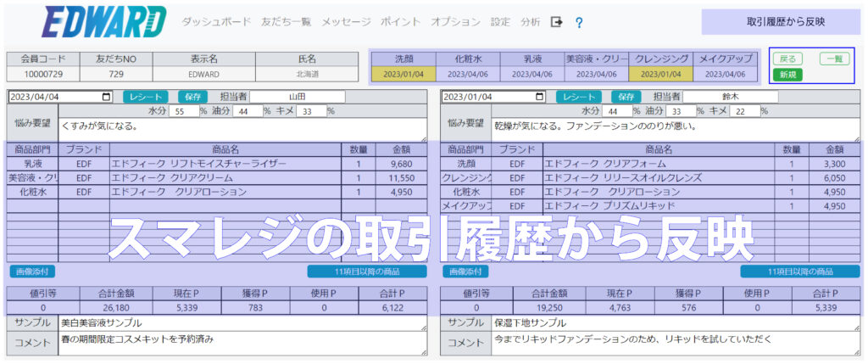Open calendar picker for date 2023/04/04

tap(106, 97)
